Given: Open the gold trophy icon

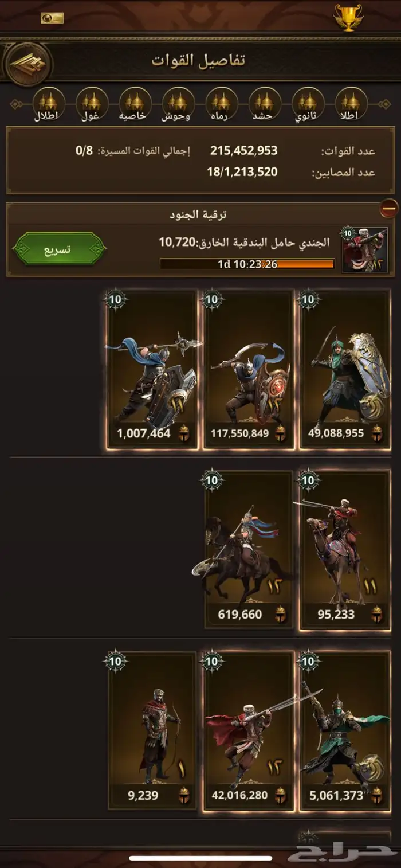Looking at the screenshot, I should tap(348, 17).
